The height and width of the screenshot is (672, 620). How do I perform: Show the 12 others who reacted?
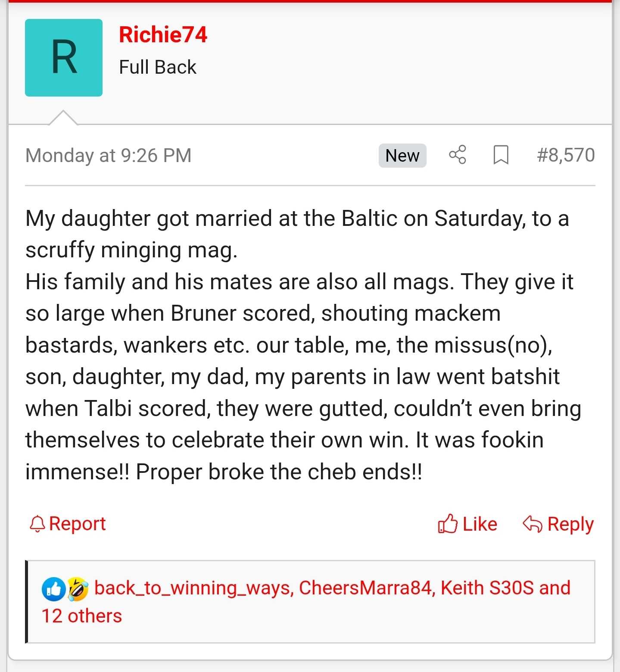click(82, 616)
